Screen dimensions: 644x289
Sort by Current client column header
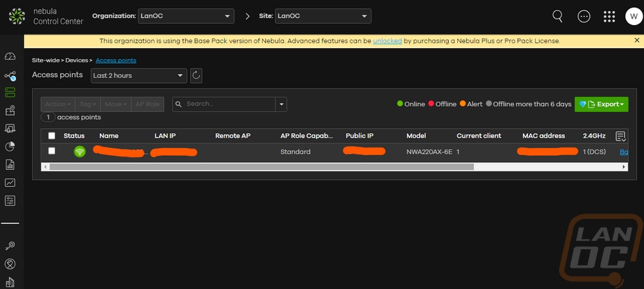(479, 135)
